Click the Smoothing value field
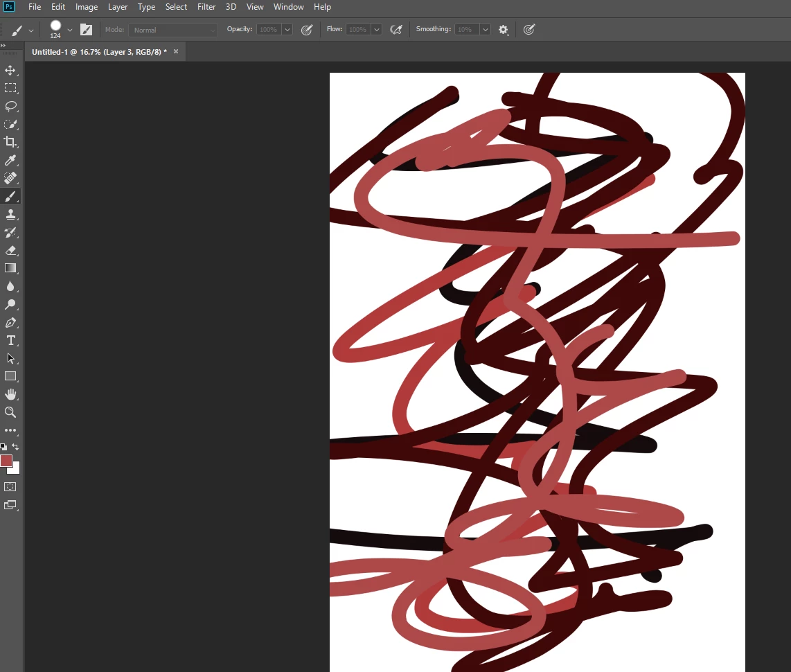Image resolution: width=791 pixels, height=672 pixels. click(x=467, y=30)
